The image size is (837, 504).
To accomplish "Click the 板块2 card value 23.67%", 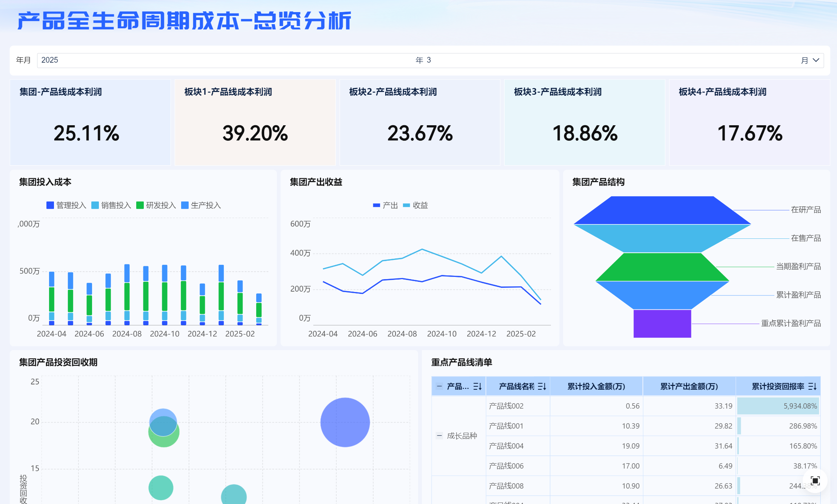I will [420, 134].
